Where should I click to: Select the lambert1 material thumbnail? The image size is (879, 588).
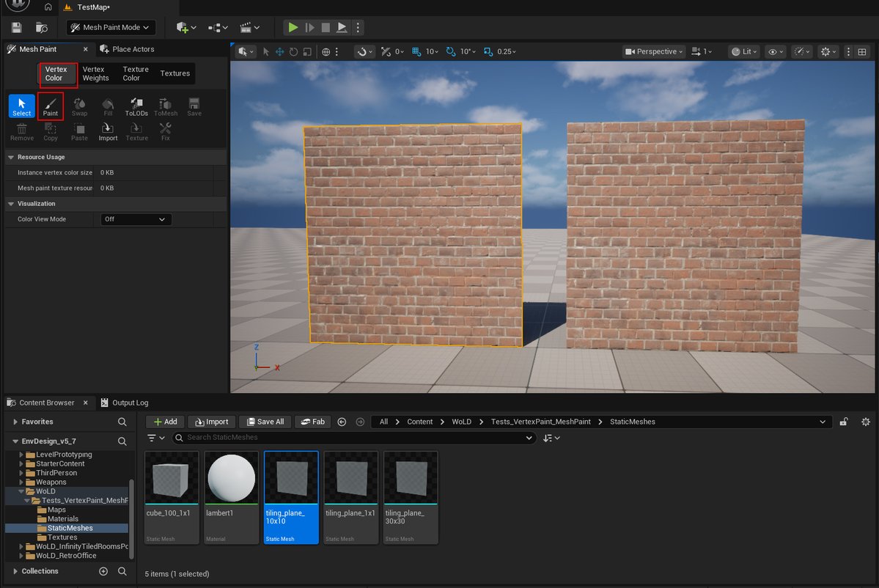pyautogui.click(x=232, y=498)
